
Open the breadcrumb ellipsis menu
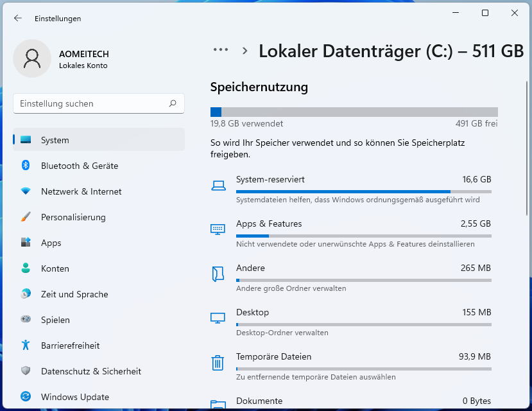click(x=221, y=49)
